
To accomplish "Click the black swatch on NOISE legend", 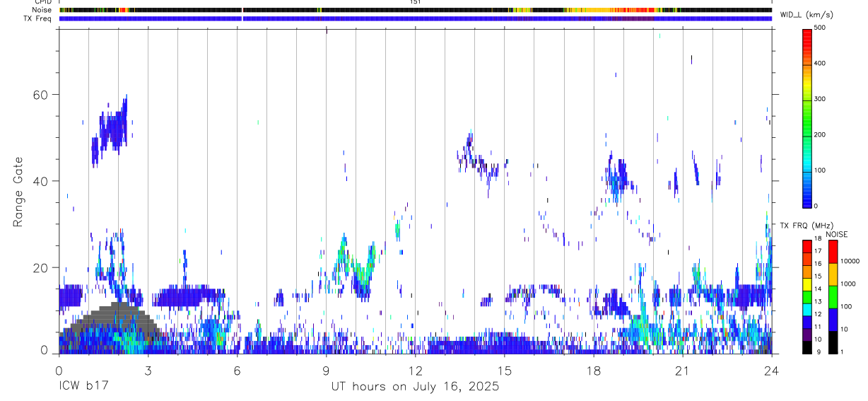I will (x=833, y=342).
